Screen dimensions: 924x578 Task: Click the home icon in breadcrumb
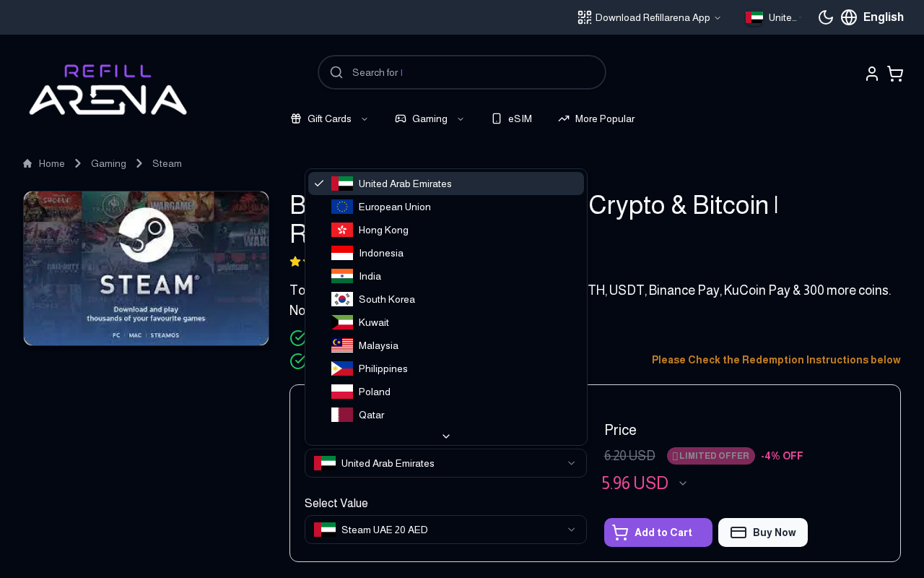click(x=27, y=164)
